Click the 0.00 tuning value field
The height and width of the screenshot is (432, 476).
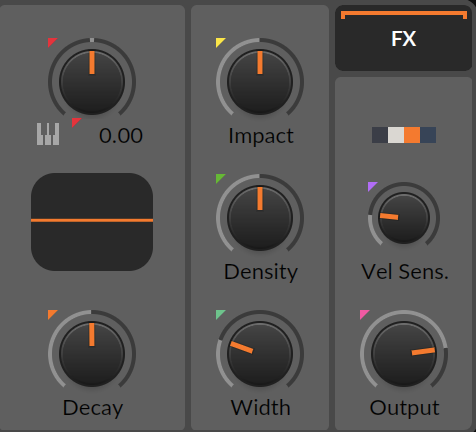click(x=121, y=136)
